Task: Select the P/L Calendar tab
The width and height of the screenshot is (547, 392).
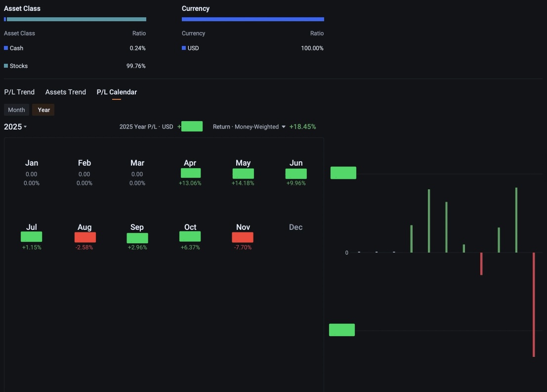Action: click(117, 92)
